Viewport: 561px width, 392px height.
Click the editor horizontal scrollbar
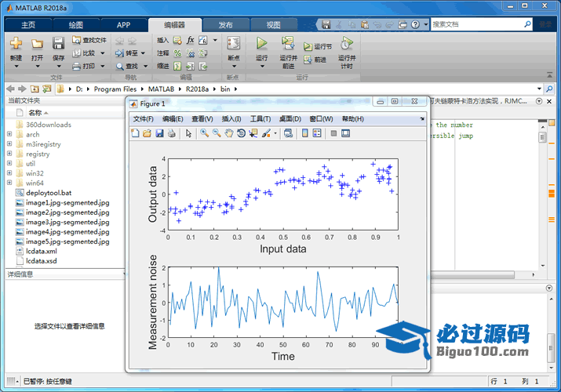[x=472, y=274]
